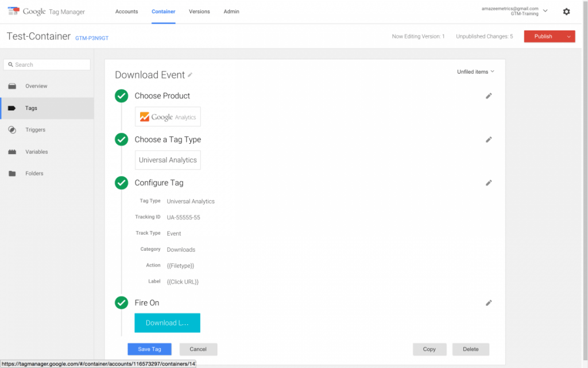Open settings gear icon

[566, 11]
